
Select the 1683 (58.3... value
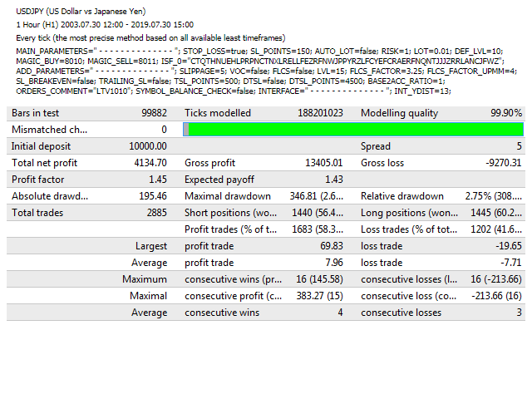(x=318, y=229)
